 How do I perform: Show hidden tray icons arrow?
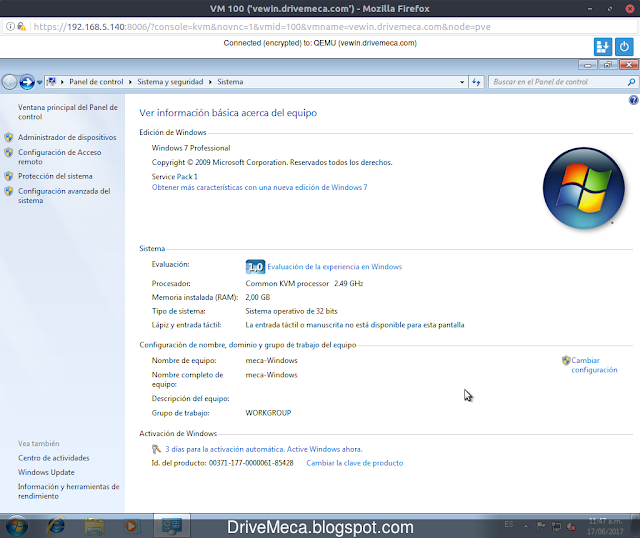point(526,527)
